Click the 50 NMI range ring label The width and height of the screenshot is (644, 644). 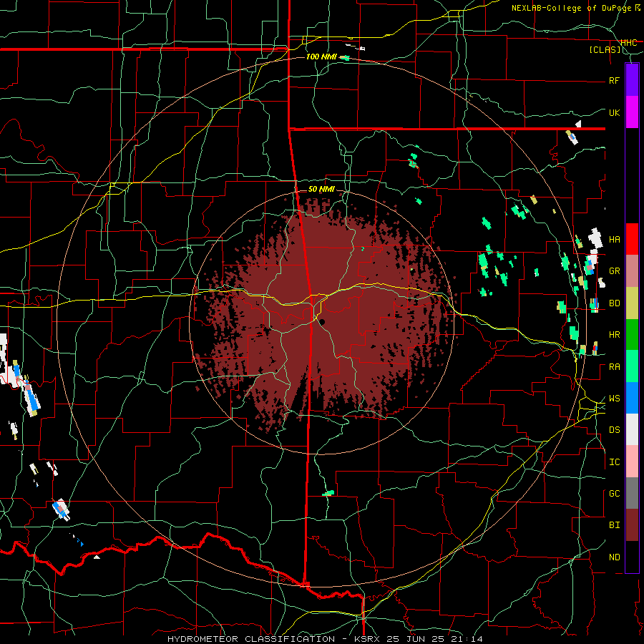[x=321, y=189]
